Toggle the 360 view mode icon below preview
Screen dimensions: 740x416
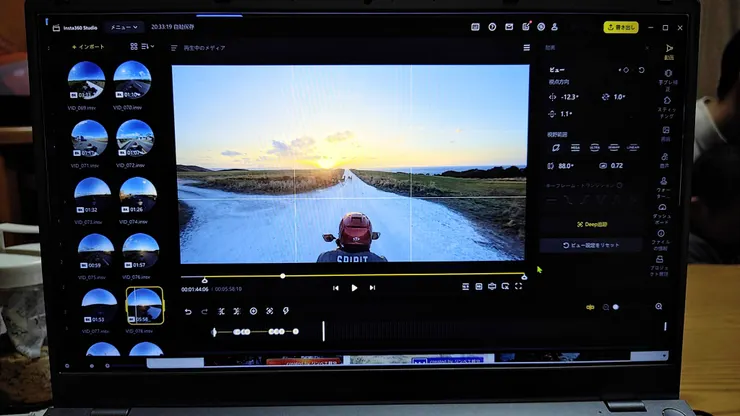(492, 286)
